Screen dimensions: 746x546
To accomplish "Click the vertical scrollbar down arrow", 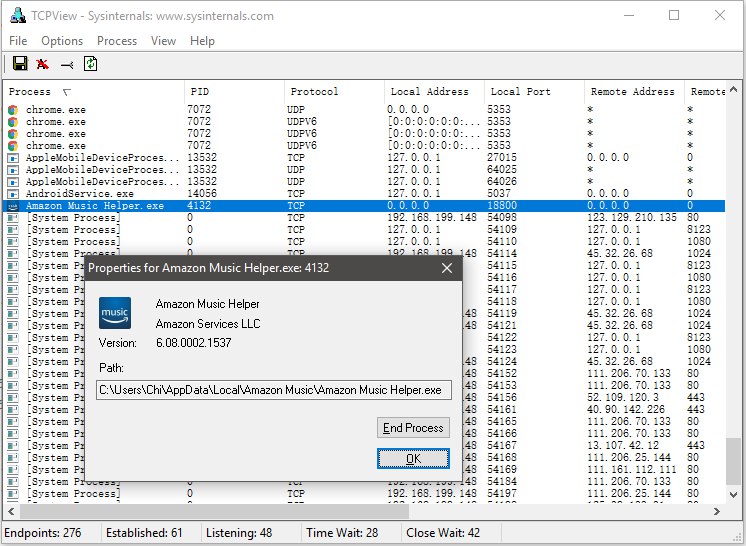I will tap(734, 495).
